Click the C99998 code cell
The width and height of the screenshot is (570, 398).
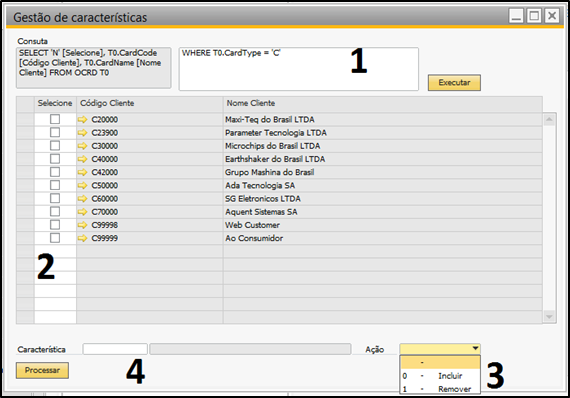pyautogui.click(x=149, y=225)
